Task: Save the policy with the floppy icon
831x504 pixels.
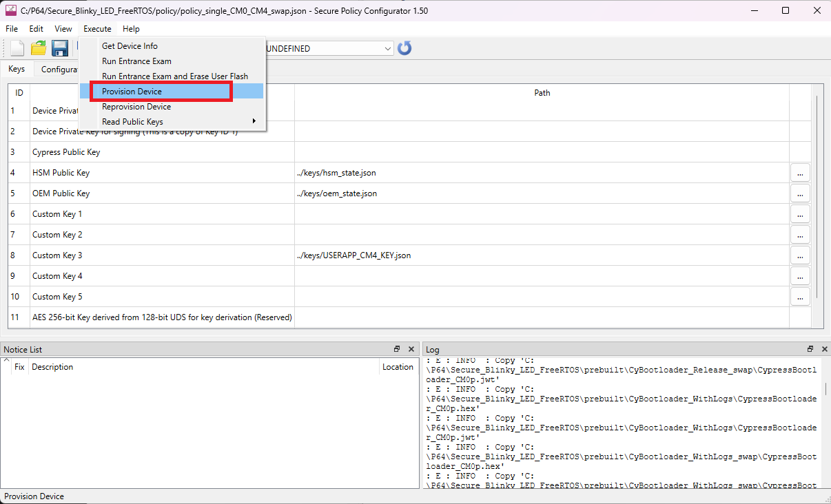Action: click(x=60, y=48)
